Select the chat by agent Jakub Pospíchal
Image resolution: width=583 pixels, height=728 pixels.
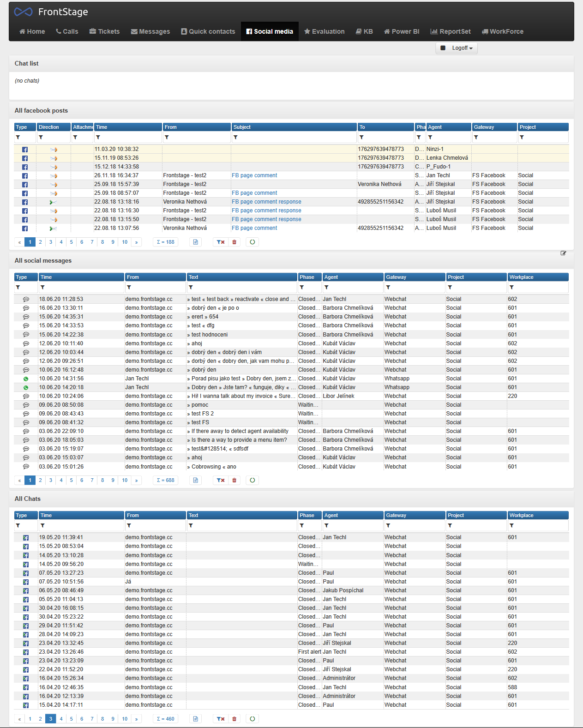click(x=291, y=590)
